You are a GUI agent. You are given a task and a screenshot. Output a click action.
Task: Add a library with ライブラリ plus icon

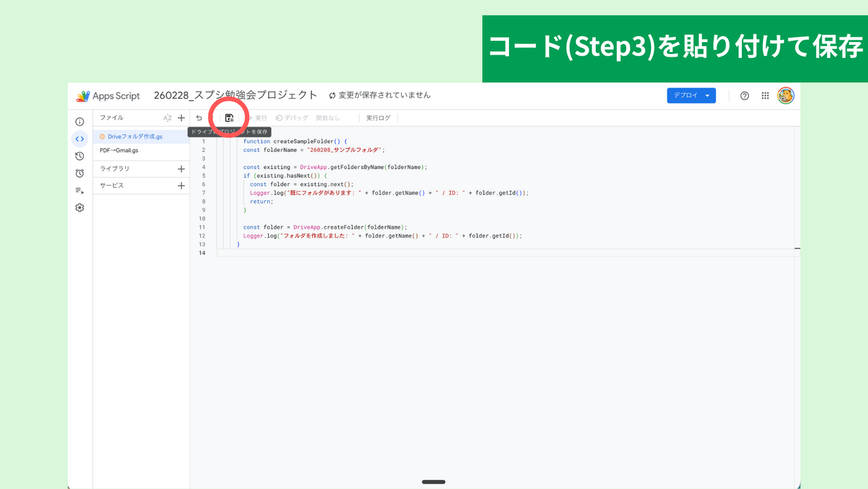point(181,169)
